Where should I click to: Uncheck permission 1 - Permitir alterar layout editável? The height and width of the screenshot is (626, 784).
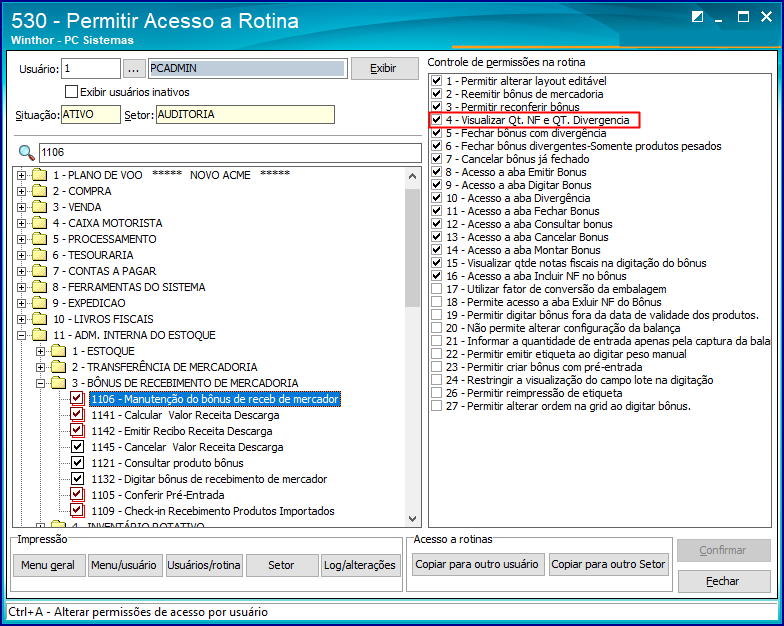436,81
